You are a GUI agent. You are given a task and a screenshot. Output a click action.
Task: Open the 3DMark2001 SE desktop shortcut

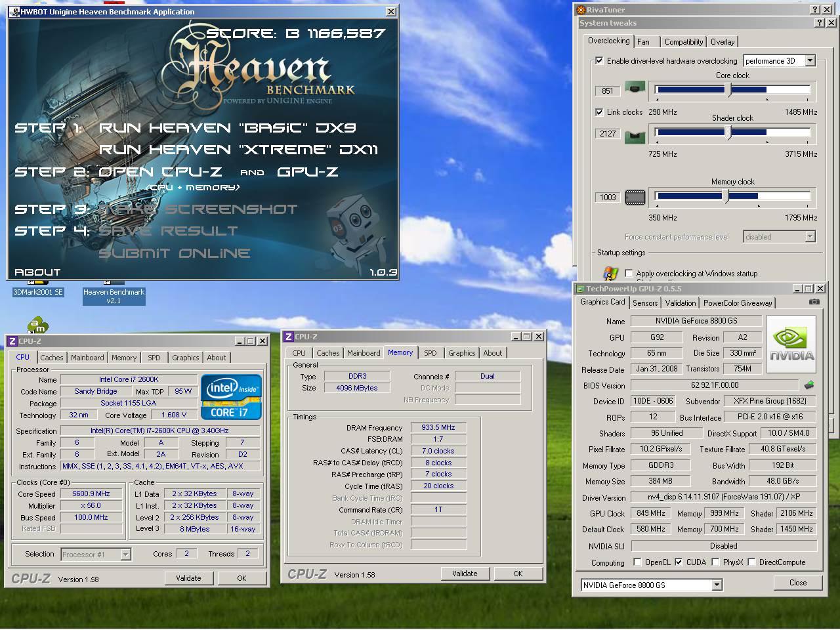[x=38, y=292]
